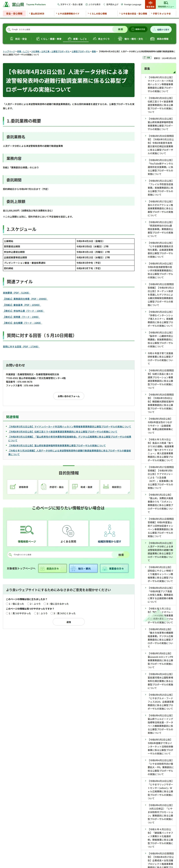Open related link 富山県知事選挙臨時啓発事業
179x868 pixels.
57,445
